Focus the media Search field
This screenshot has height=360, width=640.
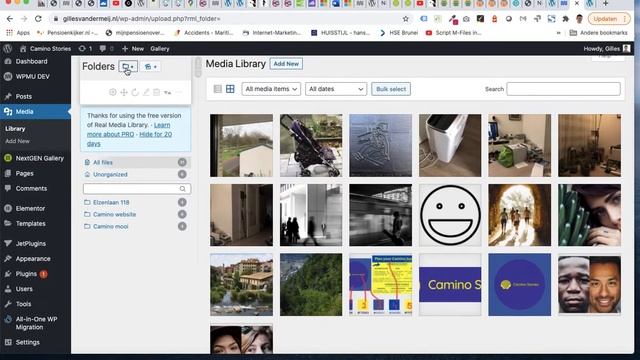[563, 89]
